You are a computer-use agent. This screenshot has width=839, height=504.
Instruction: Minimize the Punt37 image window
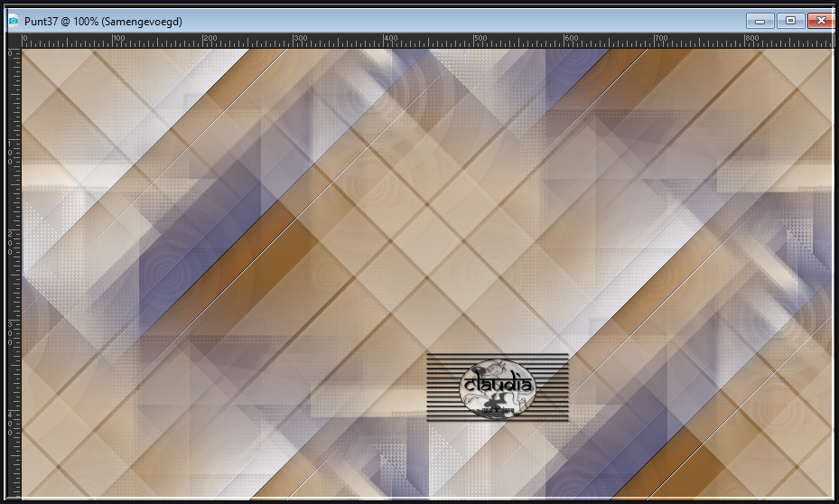pyautogui.click(x=760, y=22)
